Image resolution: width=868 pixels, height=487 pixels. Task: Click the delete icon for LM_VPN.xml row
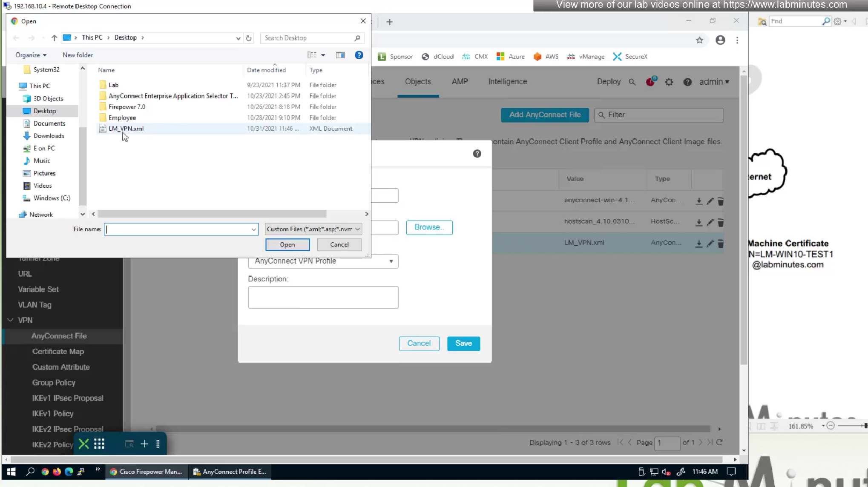tap(721, 243)
